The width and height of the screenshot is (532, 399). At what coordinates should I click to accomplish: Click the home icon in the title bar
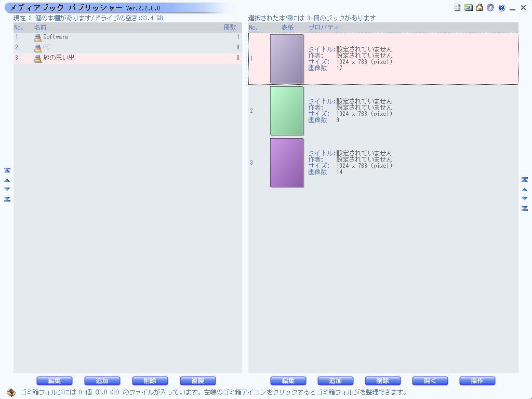point(479,7)
